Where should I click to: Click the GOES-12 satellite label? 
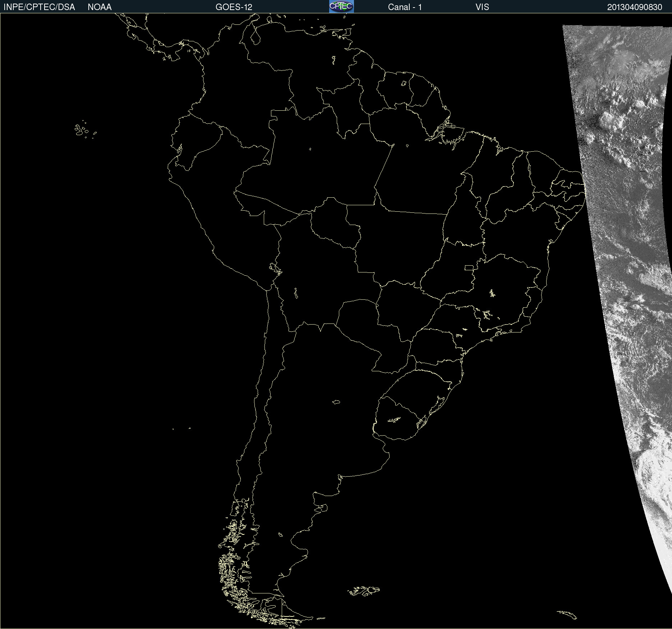click(234, 7)
